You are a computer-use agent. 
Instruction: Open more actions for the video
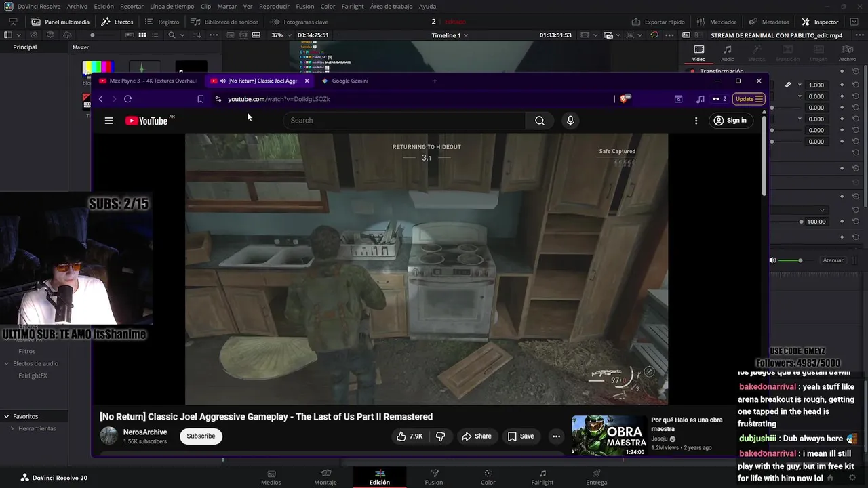pos(556,436)
